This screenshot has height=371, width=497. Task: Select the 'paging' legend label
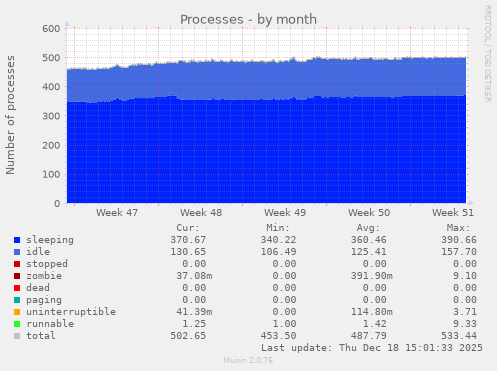tap(44, 300)
